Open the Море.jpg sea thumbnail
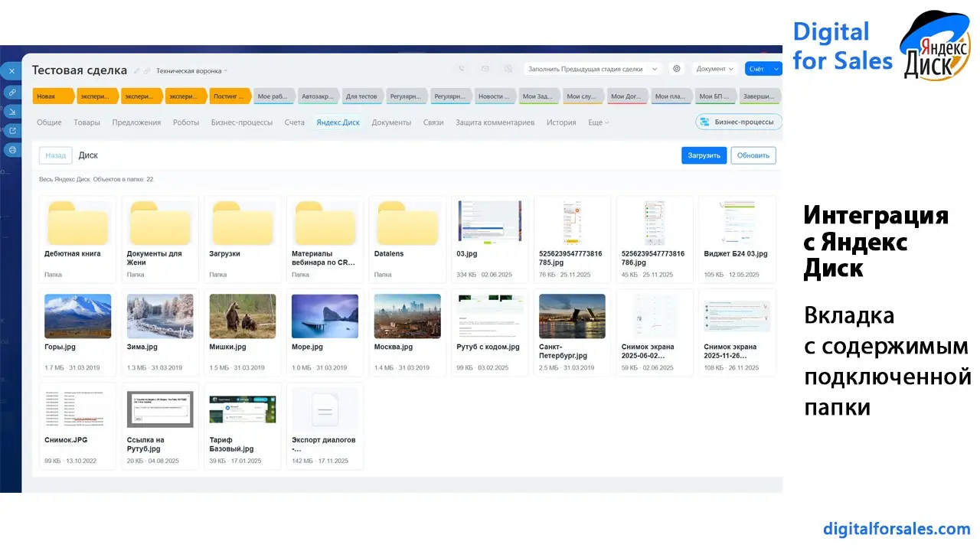Screen dimensions: 980x551 tap(325, 316)
